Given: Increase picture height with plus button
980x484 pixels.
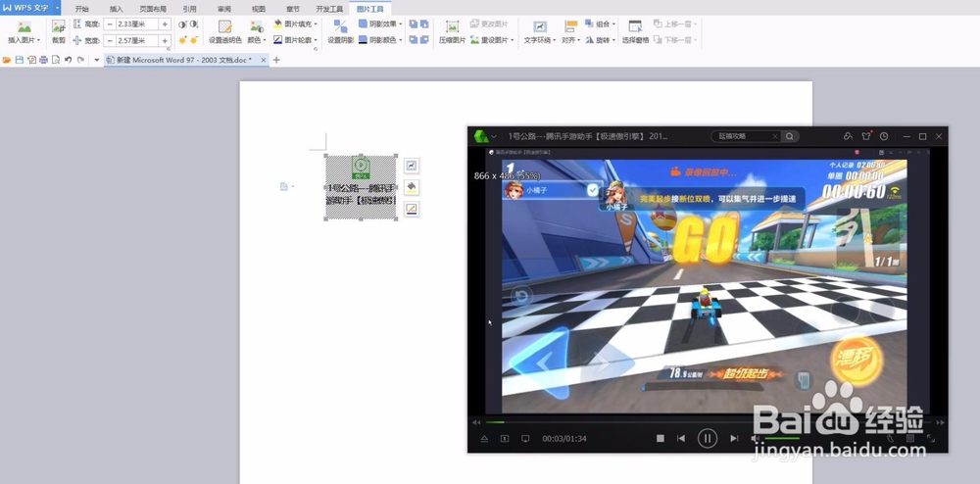Looking at the screenshot, I should point(165,24).
